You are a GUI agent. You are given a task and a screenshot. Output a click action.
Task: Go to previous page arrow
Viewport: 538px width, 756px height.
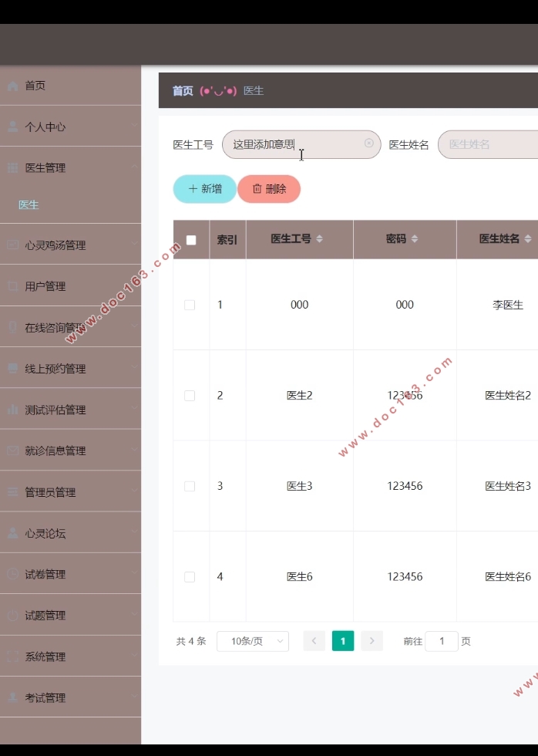click(314, 641)
